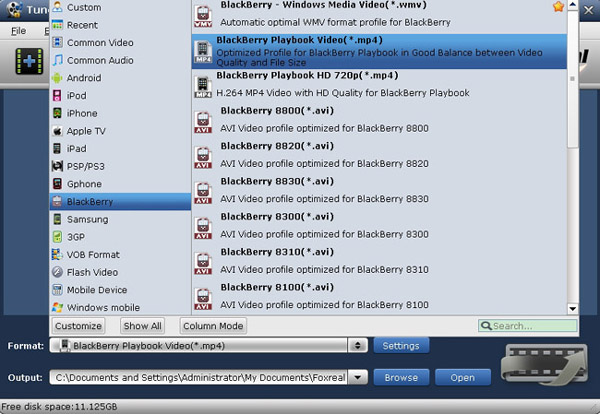Click the Customize button
The image size is (600, 414).
(78, 326)
